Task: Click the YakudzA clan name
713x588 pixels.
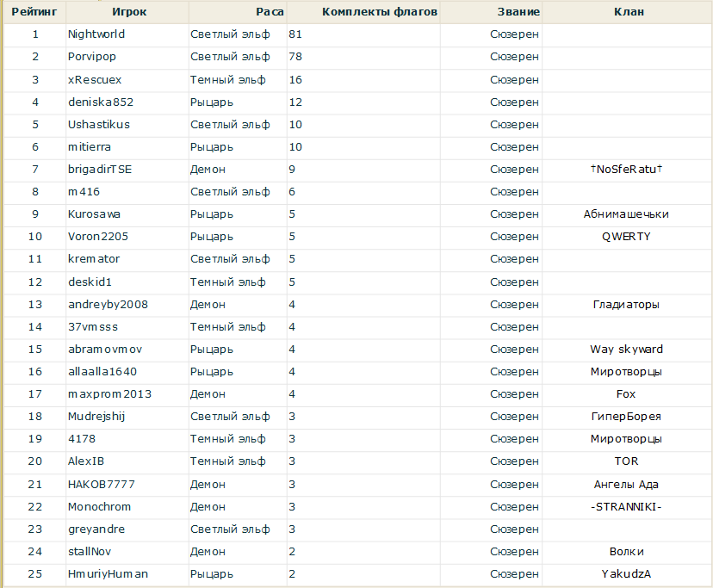Action: pyautogui.click(x=626, y=574)
